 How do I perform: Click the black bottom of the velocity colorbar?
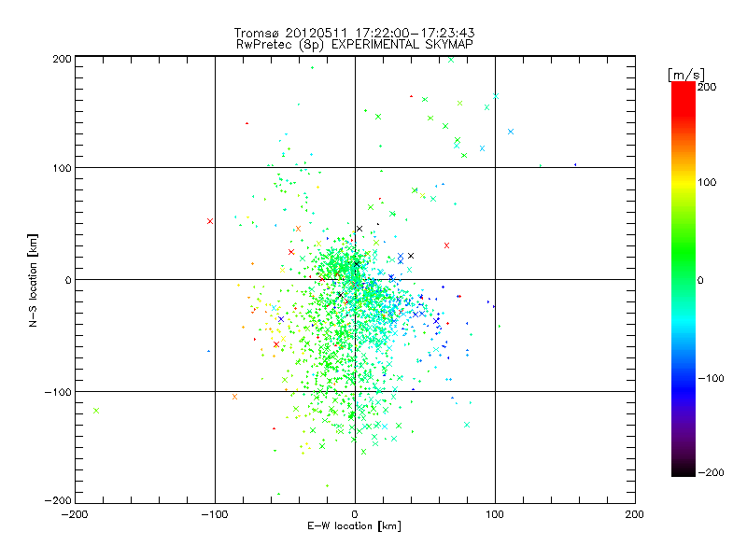click(x=684, y=471)
